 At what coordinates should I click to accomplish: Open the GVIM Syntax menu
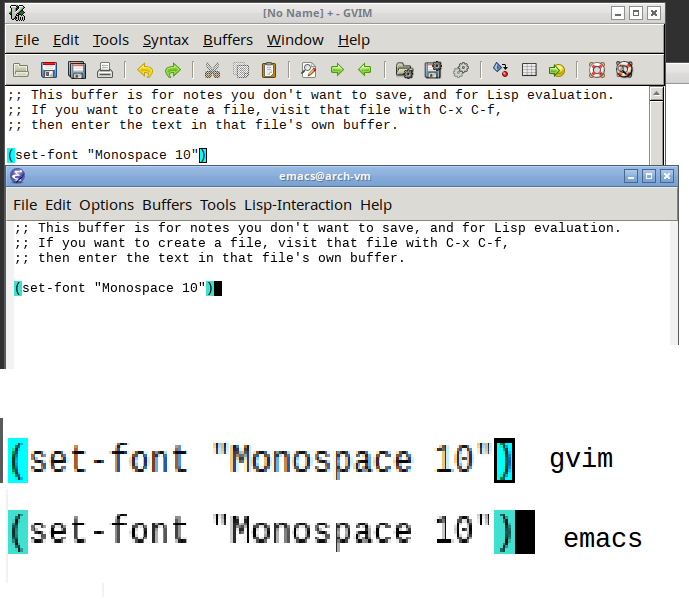[166, 40]
